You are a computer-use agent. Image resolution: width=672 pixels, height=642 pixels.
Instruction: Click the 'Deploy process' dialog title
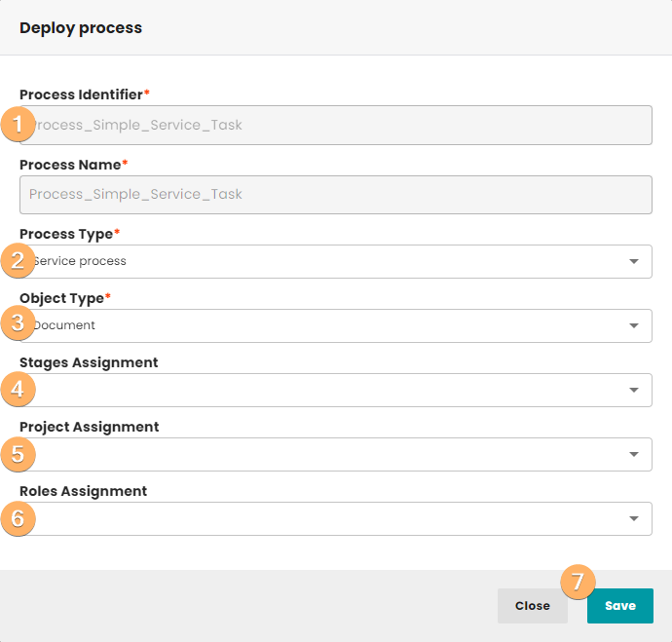pos(81,28)
